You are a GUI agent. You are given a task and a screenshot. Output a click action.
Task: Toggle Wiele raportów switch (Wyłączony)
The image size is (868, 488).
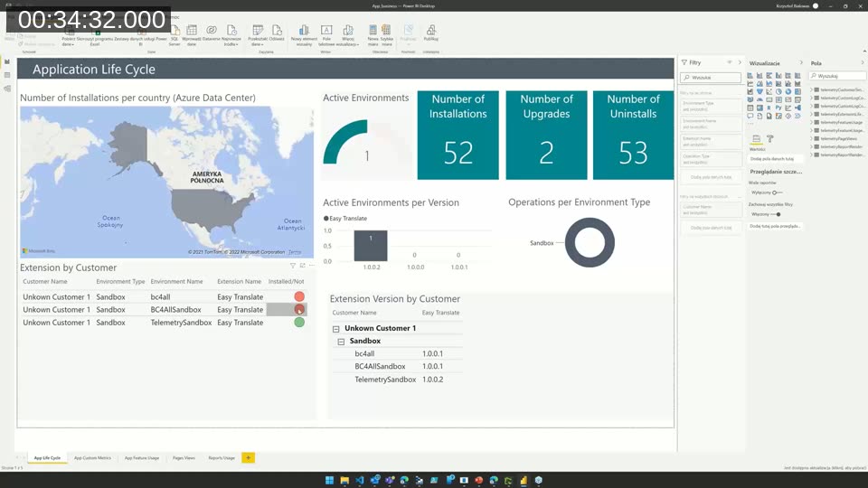coord(776,192)
